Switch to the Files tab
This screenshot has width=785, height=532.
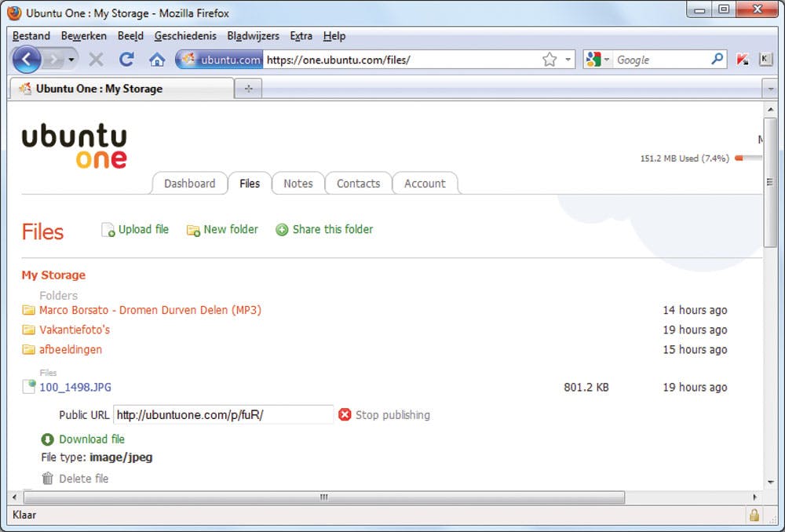250,183
